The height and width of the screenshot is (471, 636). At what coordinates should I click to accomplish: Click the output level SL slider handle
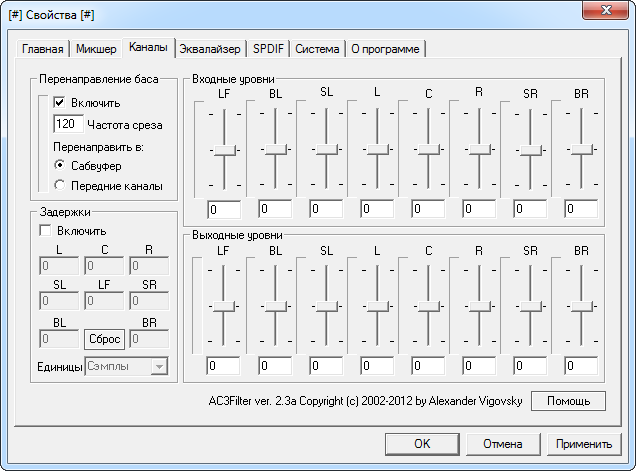326,306
